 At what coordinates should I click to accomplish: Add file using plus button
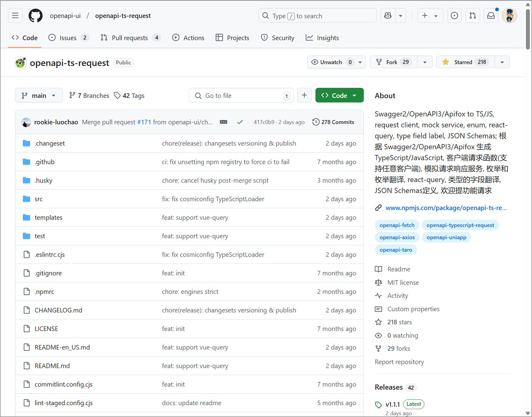tap(304, 95)
